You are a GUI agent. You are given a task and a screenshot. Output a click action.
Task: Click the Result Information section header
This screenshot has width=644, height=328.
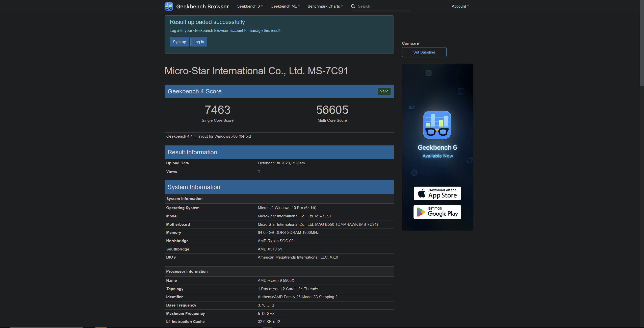tap(279, 152)
